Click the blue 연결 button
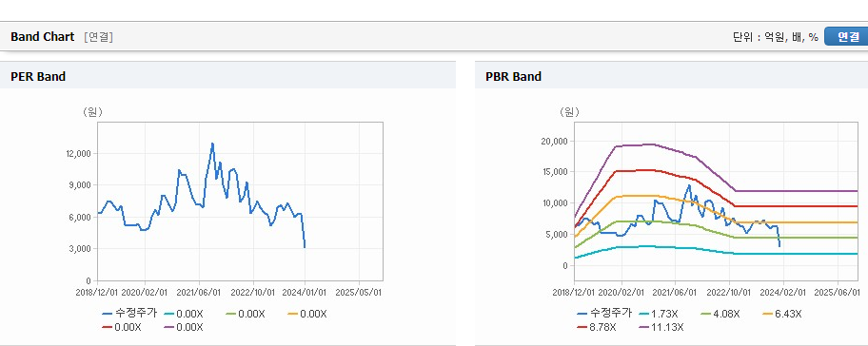Screen dimensions: 868x346 [x=846, y=37]
